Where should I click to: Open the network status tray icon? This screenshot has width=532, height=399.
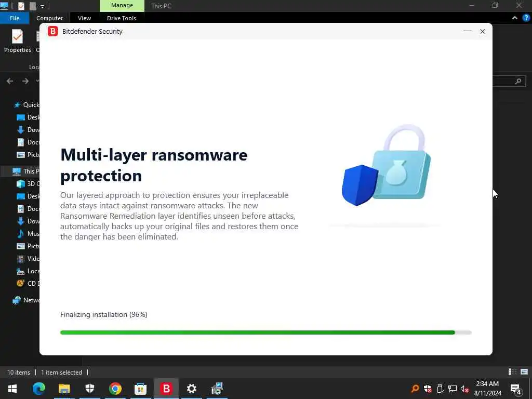pyautogui.click(x=453, y=389)
